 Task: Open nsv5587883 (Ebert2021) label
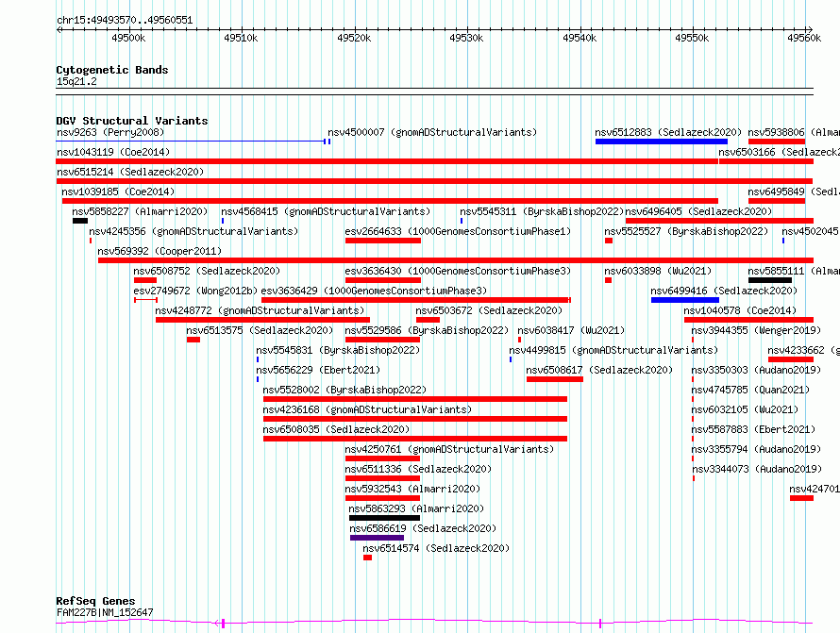(753, 429)
